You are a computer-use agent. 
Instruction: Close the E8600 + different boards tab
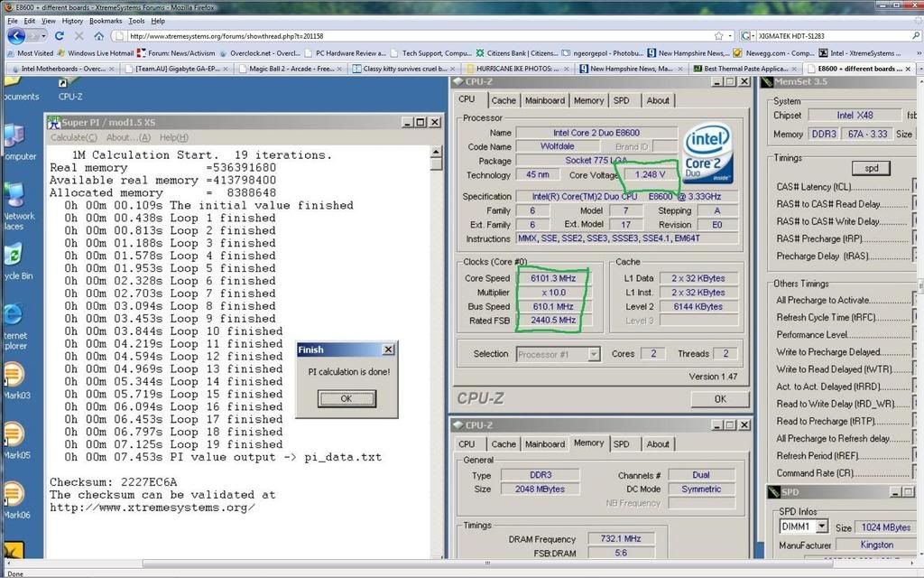[x=908, y=69]
